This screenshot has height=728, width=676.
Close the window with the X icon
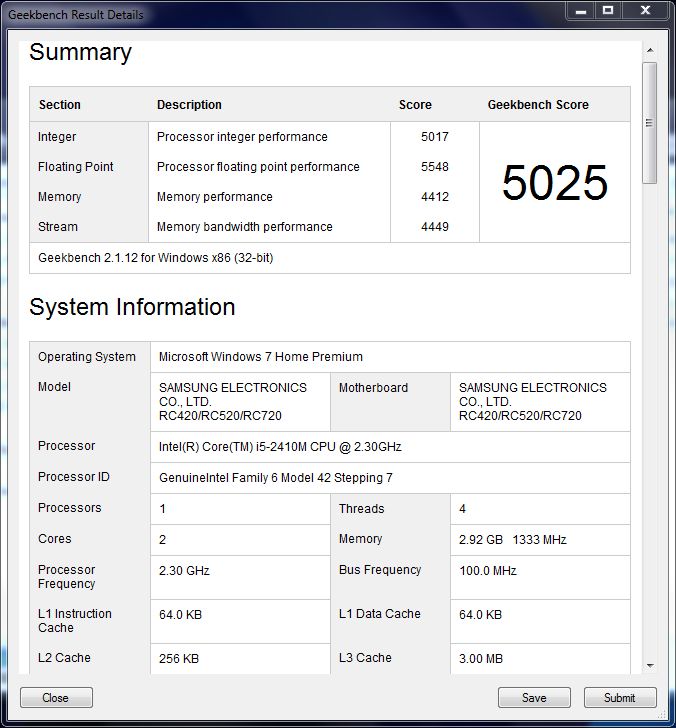(645, 10)
